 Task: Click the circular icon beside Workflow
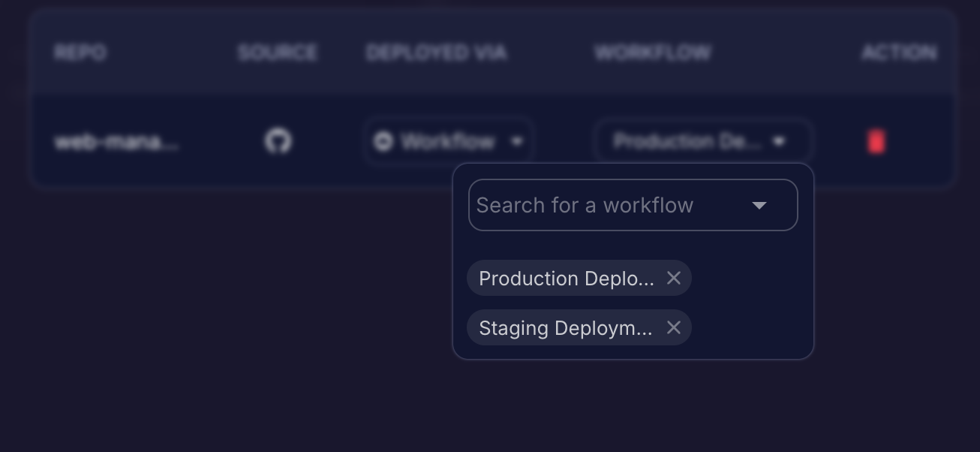tap(383, 141)
